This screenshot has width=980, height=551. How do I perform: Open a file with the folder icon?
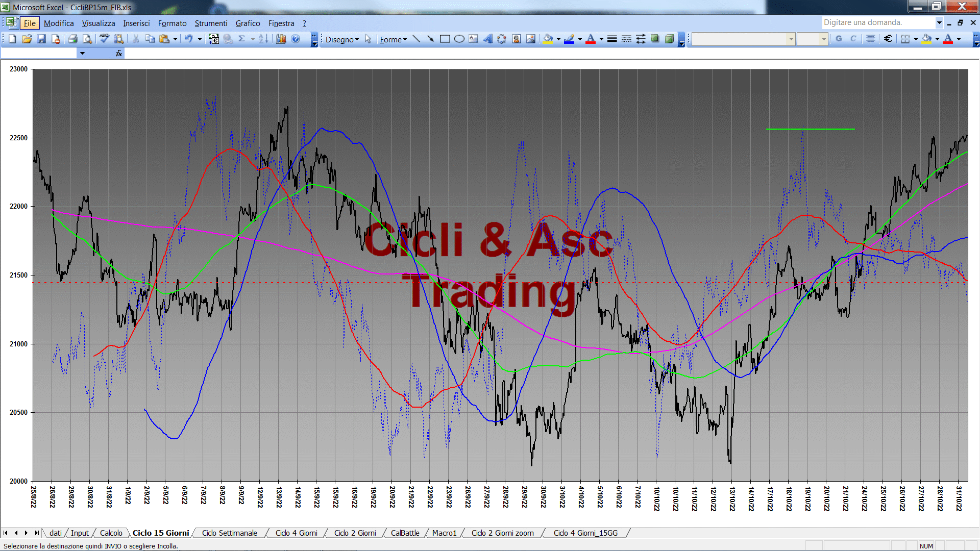pos(27,39)
